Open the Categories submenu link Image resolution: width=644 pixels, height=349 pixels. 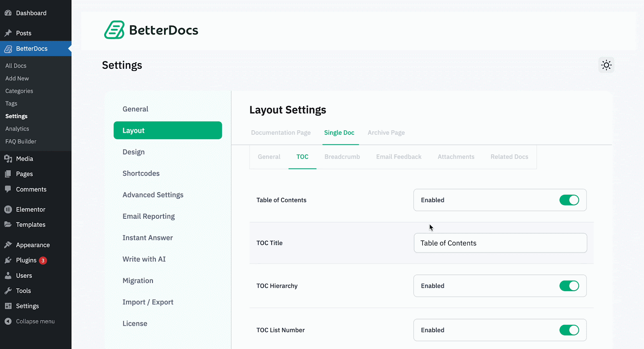[x=19, y=91]
